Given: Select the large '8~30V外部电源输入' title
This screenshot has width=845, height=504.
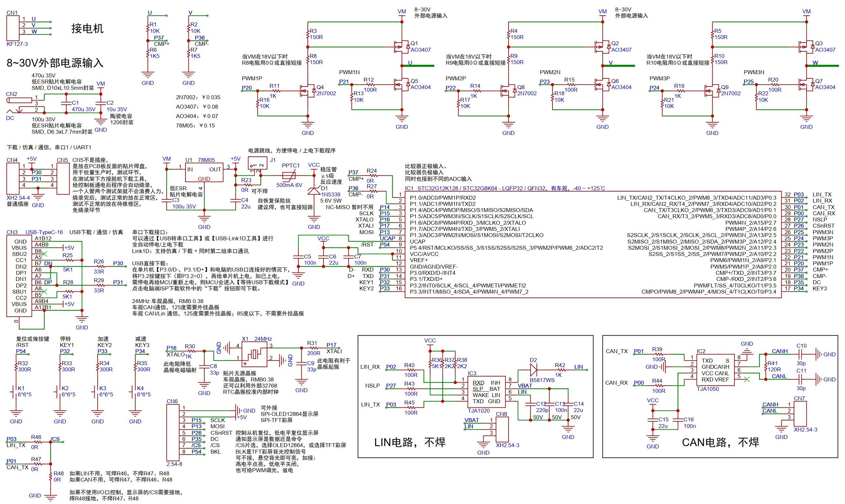Looking at the screenshot, I should coord(55,63).
